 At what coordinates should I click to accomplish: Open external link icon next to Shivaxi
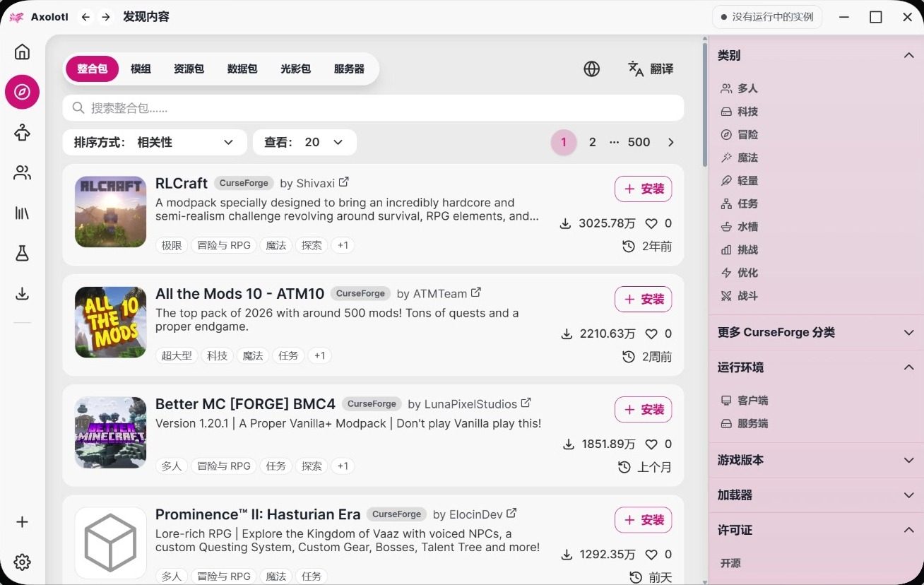(344, 182)
